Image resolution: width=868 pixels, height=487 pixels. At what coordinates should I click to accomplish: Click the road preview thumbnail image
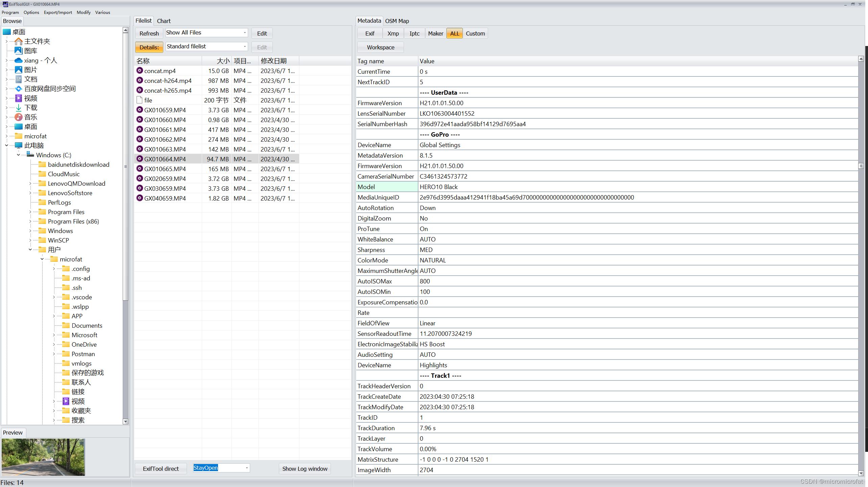(x=43, y=457)
